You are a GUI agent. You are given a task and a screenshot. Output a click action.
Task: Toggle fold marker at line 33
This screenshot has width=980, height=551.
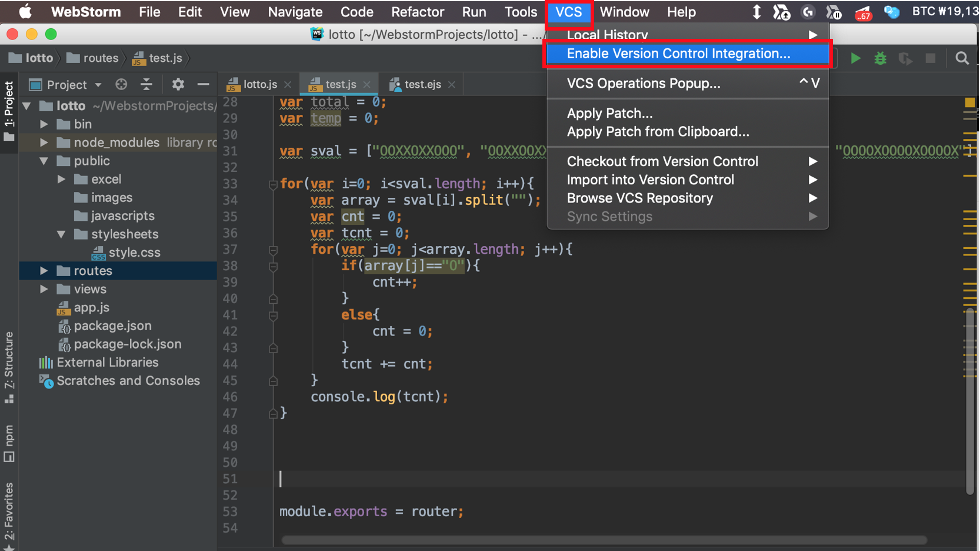click(x=273, y=184)
